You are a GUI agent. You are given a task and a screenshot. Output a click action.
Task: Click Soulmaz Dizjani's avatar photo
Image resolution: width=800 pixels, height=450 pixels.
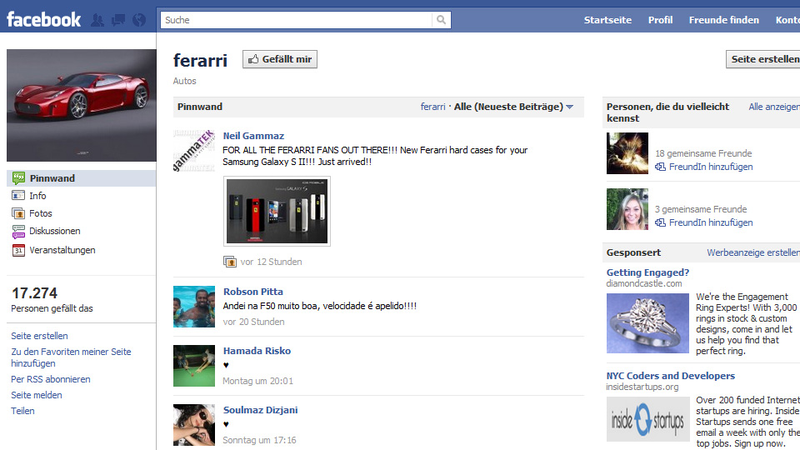click(x=194, y=425)
